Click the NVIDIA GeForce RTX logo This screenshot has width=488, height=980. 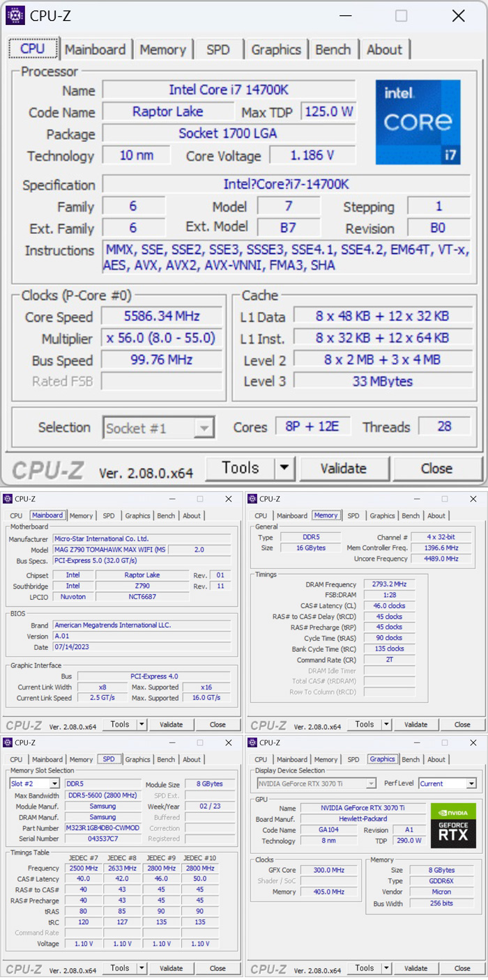tap(453, 825)
